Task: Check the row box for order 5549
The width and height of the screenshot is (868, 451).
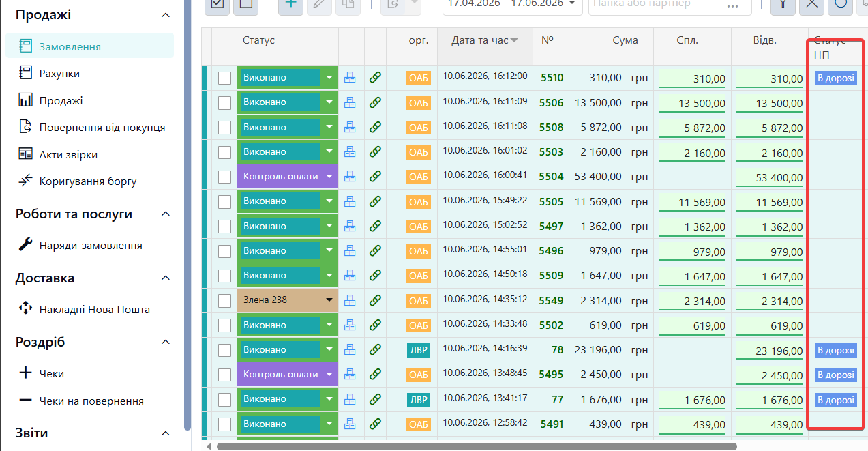Action: click(x=224, y=300)
